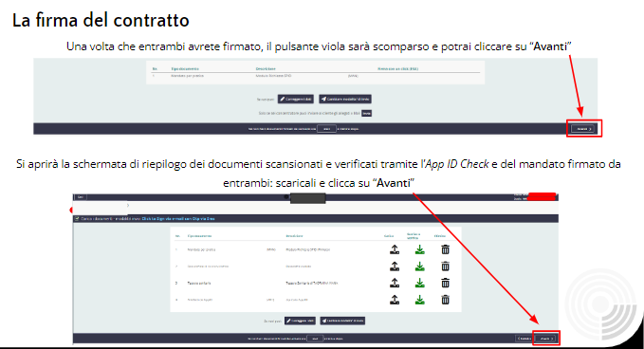
Task: Click green download icon in row 1 Mandato
Action: [419, 249]
